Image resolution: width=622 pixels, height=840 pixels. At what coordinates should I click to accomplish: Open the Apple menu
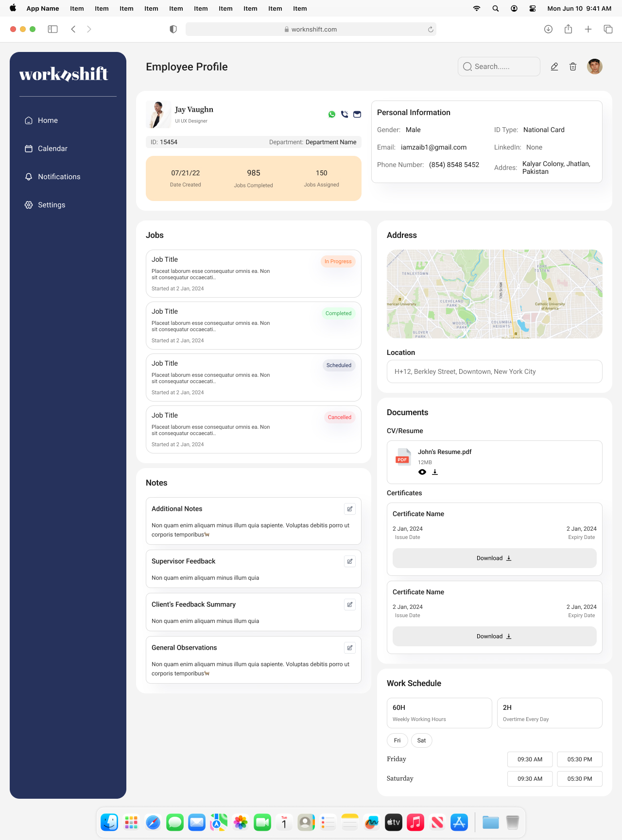(x=13, y=8)
